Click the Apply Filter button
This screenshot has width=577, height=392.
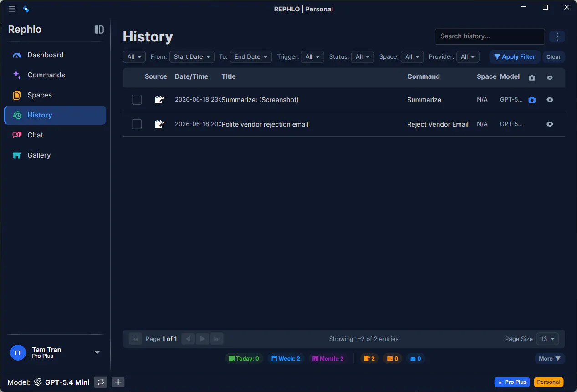tap(515, 57)
